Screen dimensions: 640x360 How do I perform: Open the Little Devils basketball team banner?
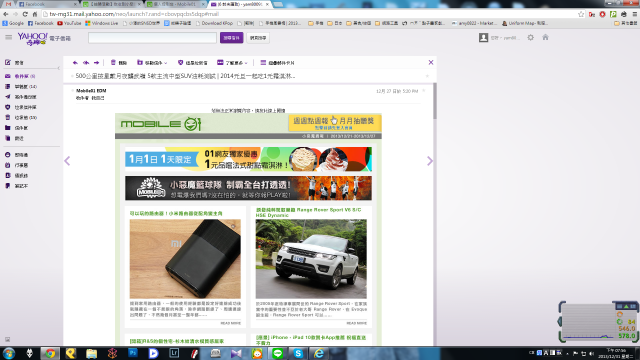tap(248, 188)
